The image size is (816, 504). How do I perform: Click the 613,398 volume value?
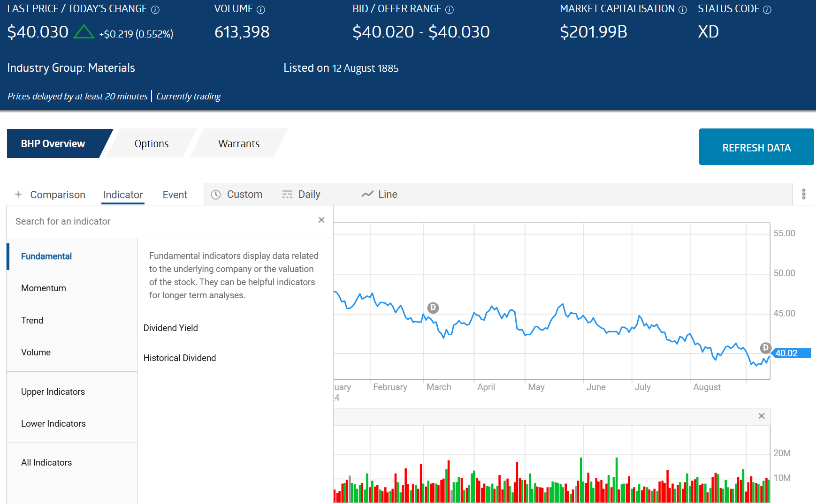click(x=242, y=32)
